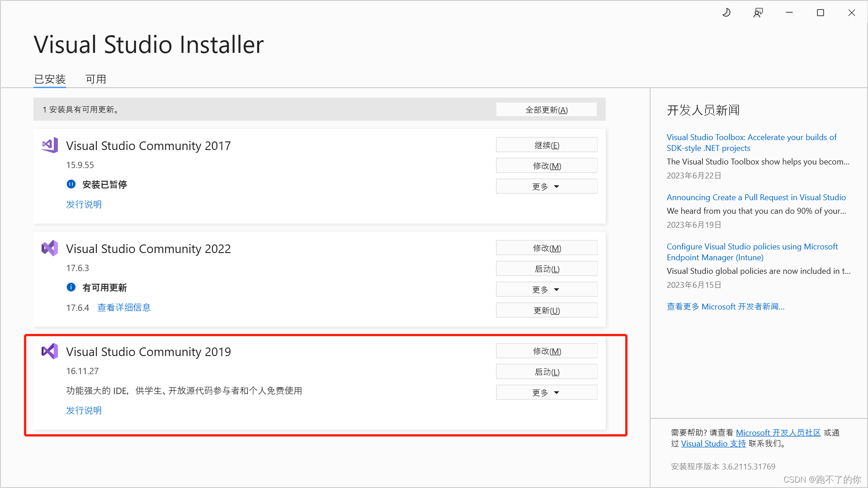Click Visual Studio Community 2019 logo icon
868x488 pixels.
tap(50, 351)
